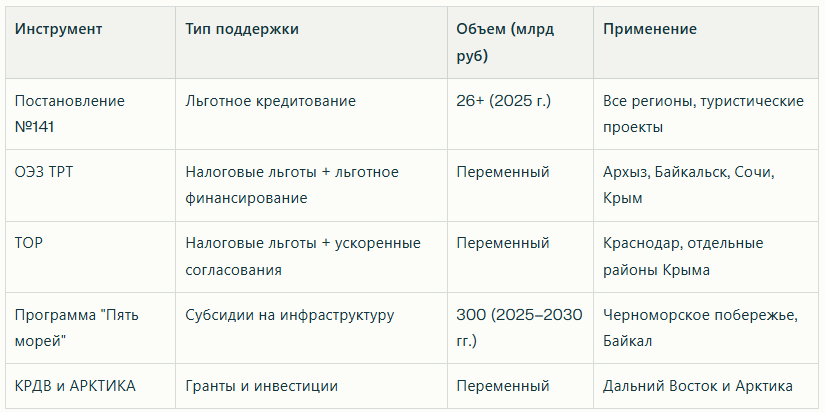This screenshot has height=412, width=825.
Task: Select the 'Постановление №141' cell
Action: (69, 114)
